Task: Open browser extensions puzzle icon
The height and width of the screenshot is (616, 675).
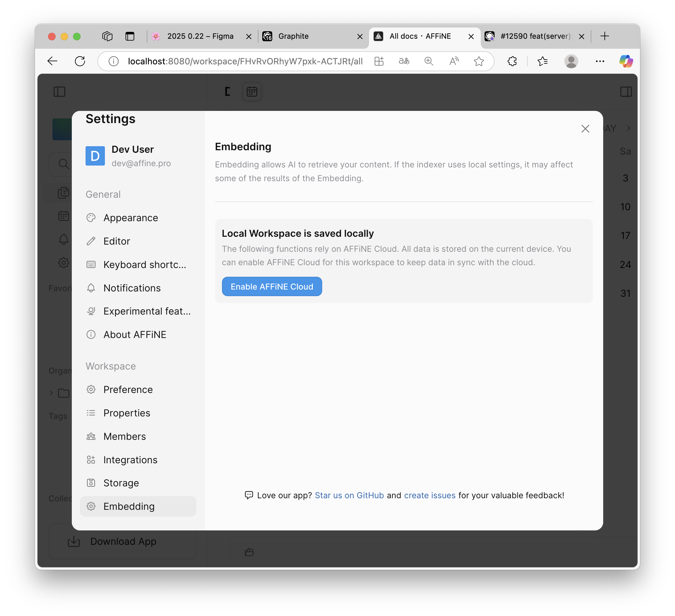Action: (x=512, y=61)
